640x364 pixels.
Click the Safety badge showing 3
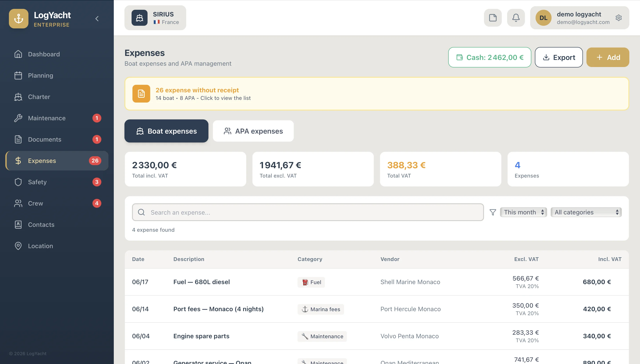tap(97, 182)
